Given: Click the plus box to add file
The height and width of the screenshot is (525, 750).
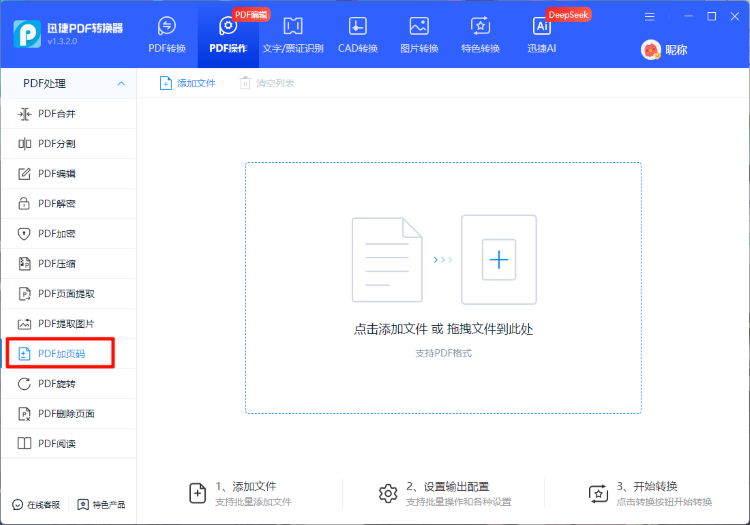Looking at the screenshot, I should pos(498,260).
